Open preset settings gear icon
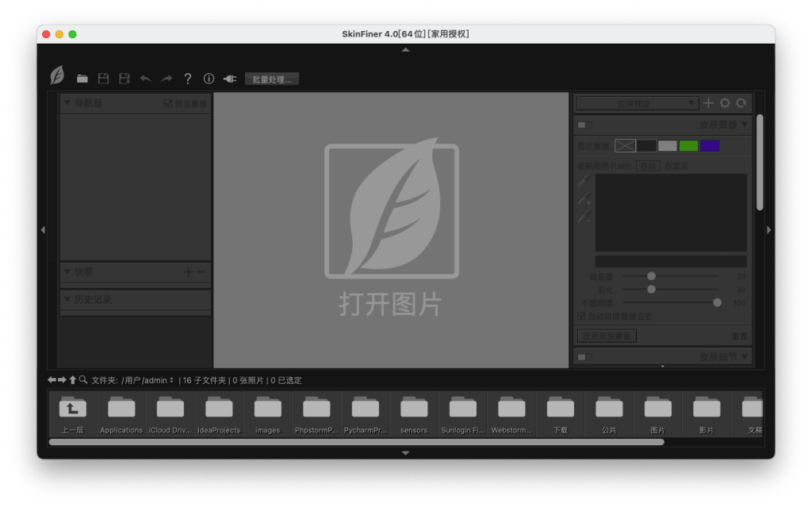Image resolution: width=812 pixels, height=508 pixels. 725,103
